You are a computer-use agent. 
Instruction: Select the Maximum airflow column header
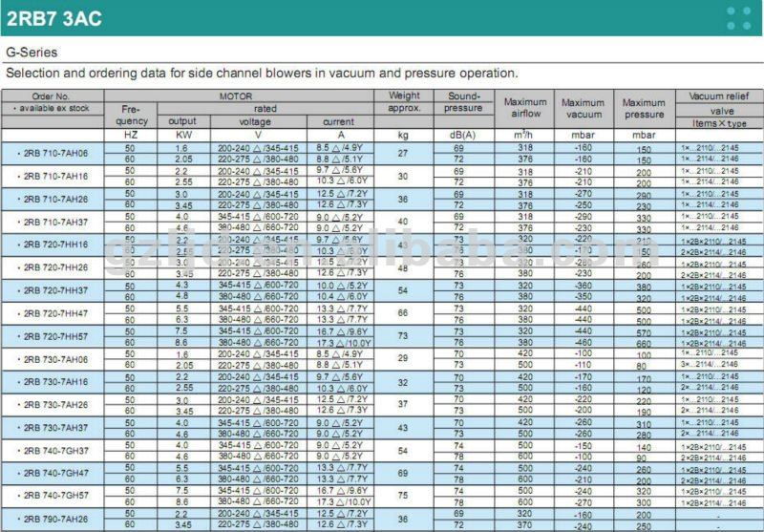click(525, 108)
